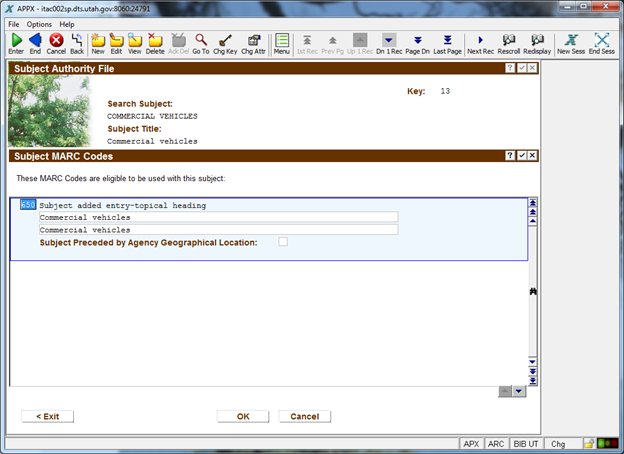Image resolution: width=624 pixels, height=454 pixels.
Task: Click the Dn 1 Rec arrow
Action: coord(389,42)
